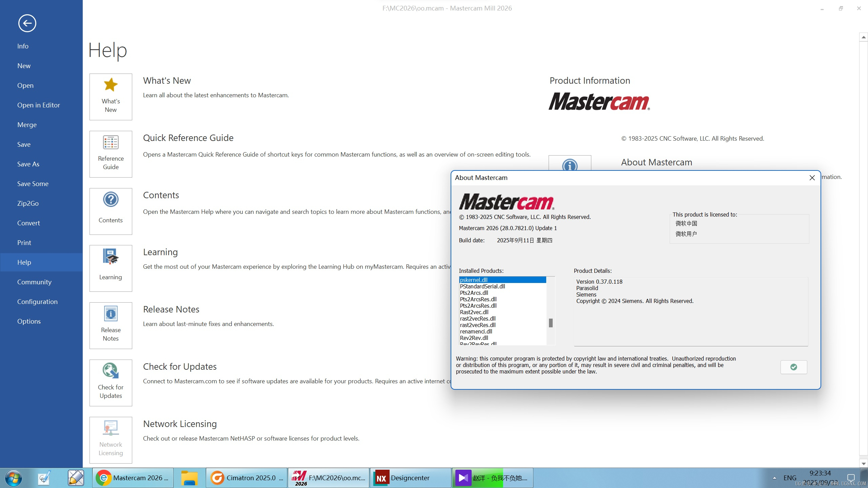Select renamenci.dll in the list
868x488 pixels.
502,331
